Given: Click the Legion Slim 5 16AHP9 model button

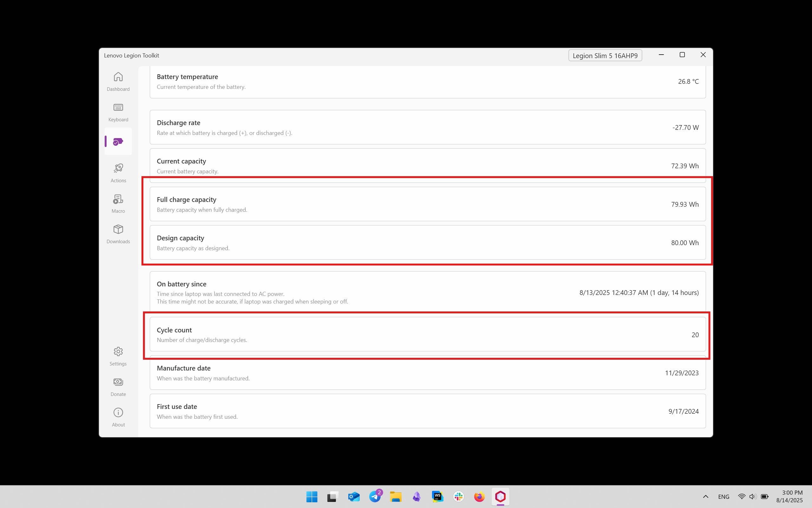Looking at the screenshot, I should tap(605, 56).
